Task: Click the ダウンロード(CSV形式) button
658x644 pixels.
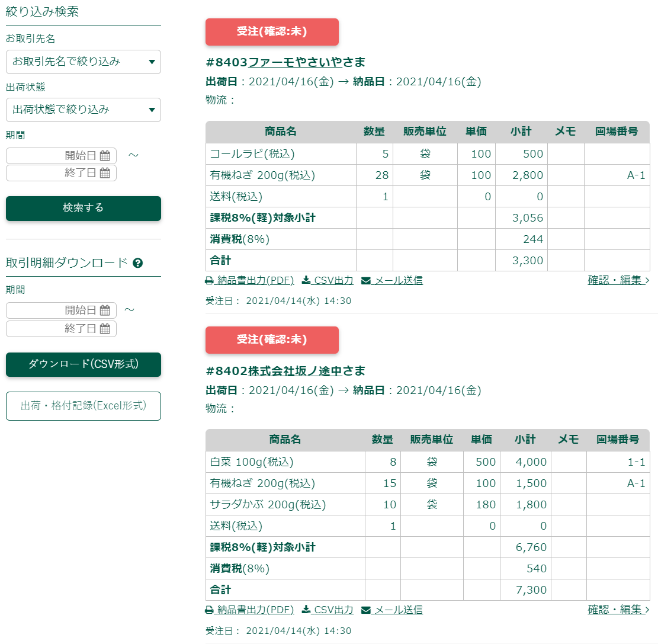Action: [x=83, y=364]
